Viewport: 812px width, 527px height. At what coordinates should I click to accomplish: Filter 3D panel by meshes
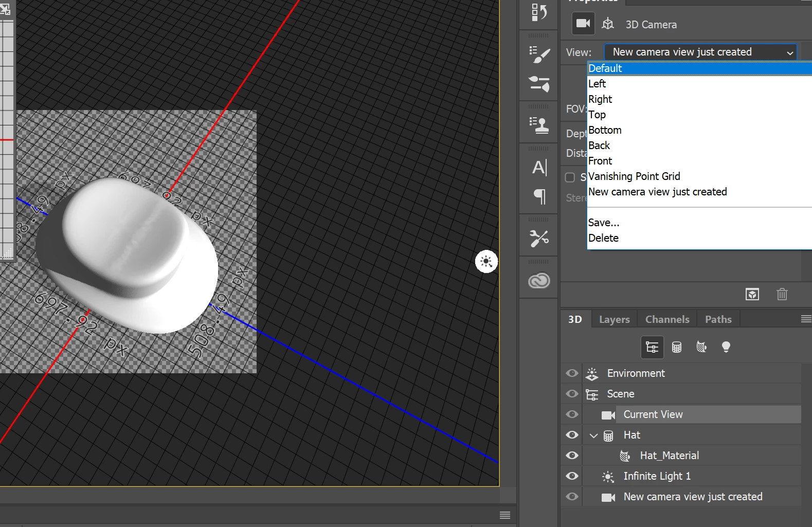[x=677, y=347]
